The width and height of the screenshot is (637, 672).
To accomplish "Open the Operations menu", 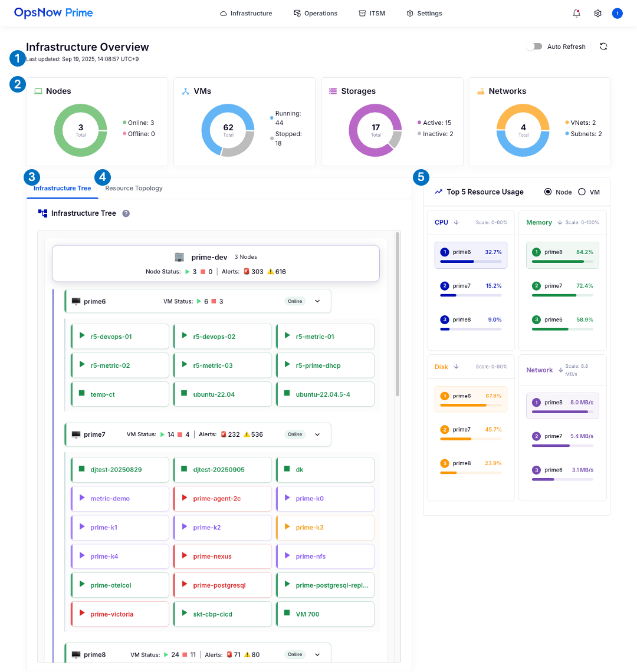I will 316,14.
